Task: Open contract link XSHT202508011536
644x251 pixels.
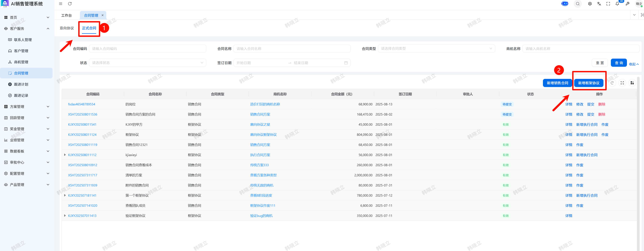Action: click(x=82, y=114)
